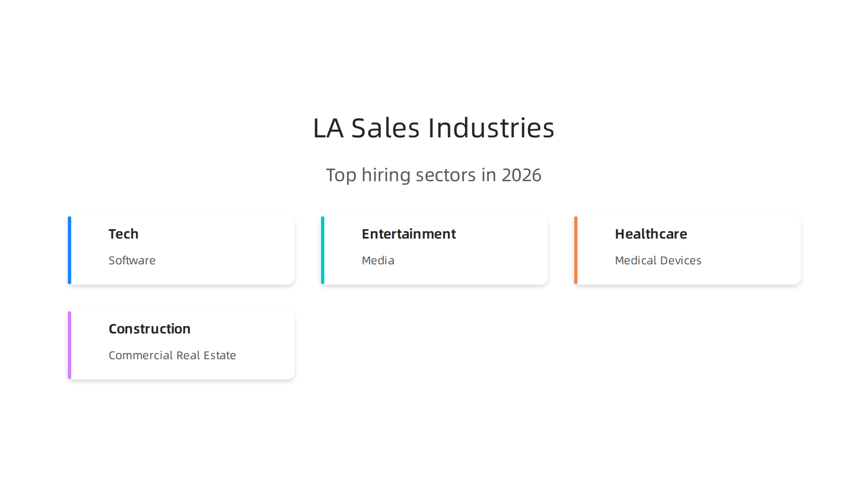Click the 'Medical Devices' label

coord(658,261)
